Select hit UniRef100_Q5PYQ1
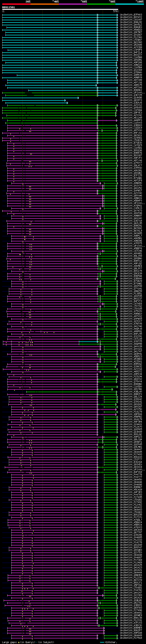 pyautogui.click(x=131, y=585)
